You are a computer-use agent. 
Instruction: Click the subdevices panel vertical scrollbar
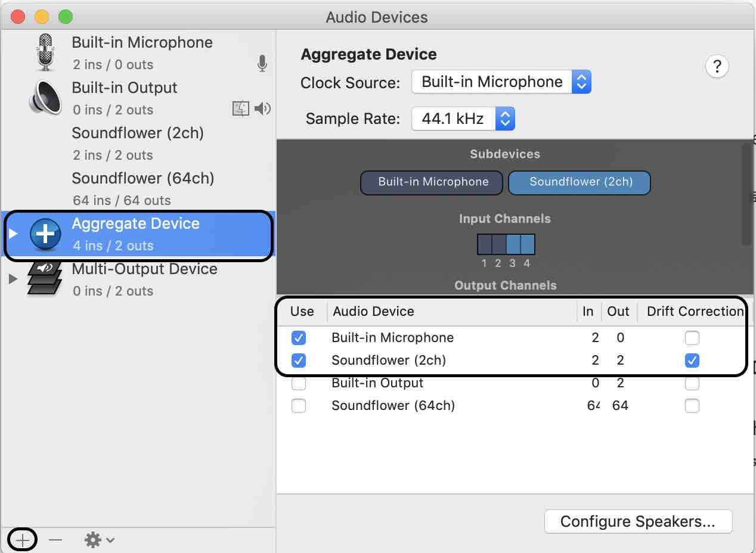click(746, 194)
